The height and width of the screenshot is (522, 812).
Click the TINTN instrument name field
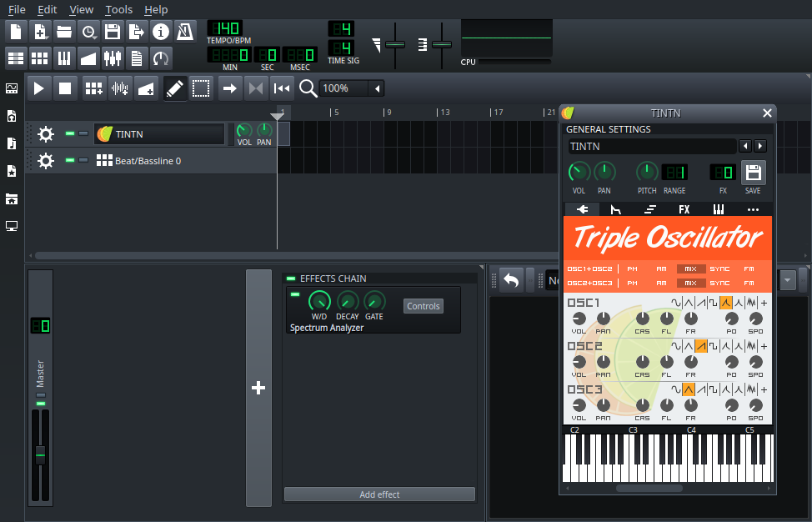[652, 147]
